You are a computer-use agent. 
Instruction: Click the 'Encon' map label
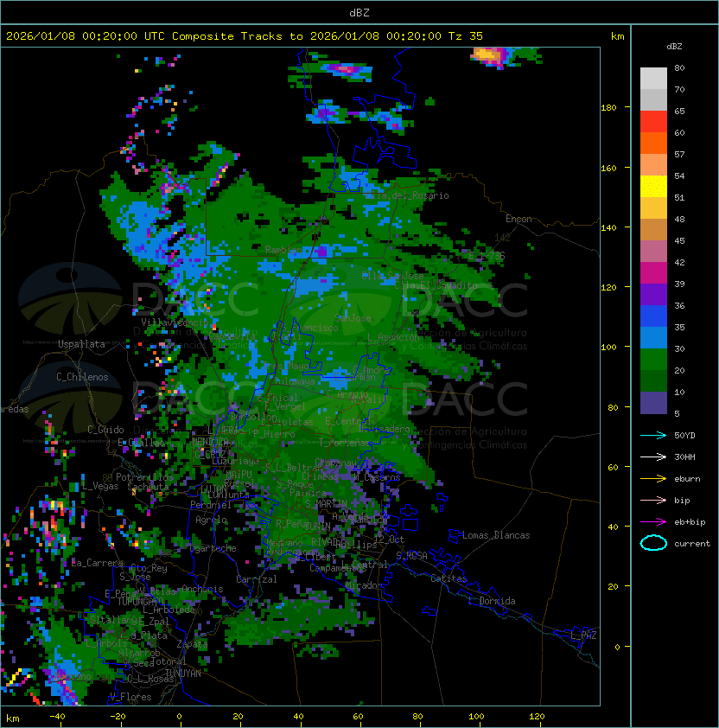pyautogui.click(x=519, y=219)
